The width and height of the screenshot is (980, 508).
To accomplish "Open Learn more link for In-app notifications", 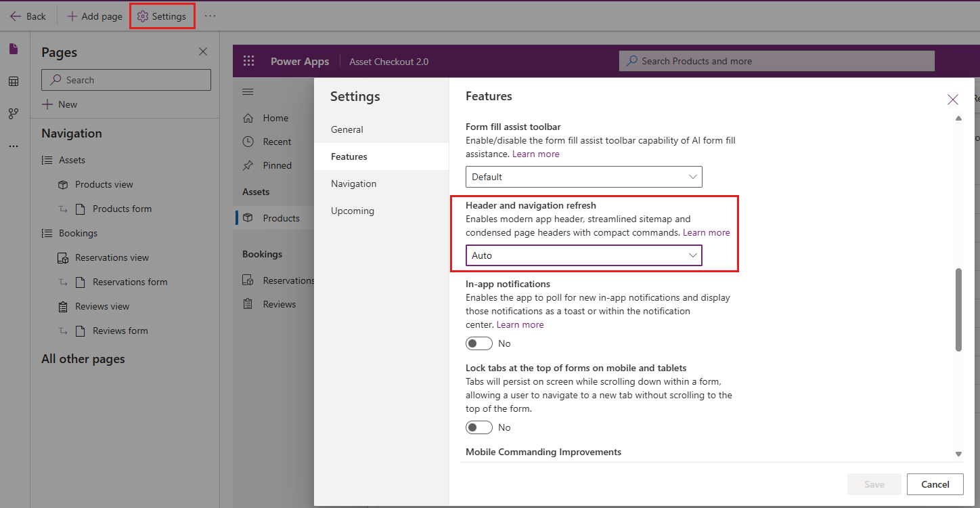I will click(520, 324).
